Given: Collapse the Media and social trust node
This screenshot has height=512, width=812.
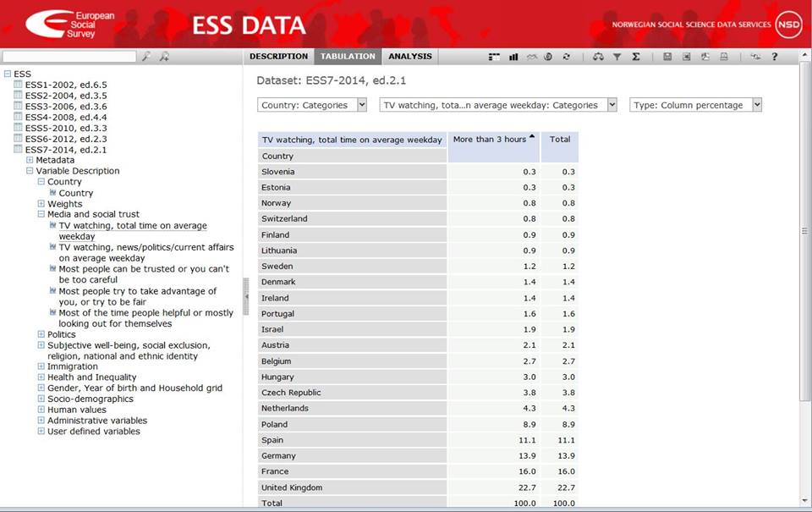Looking at the screenshot, I should [x=41, y=213].
